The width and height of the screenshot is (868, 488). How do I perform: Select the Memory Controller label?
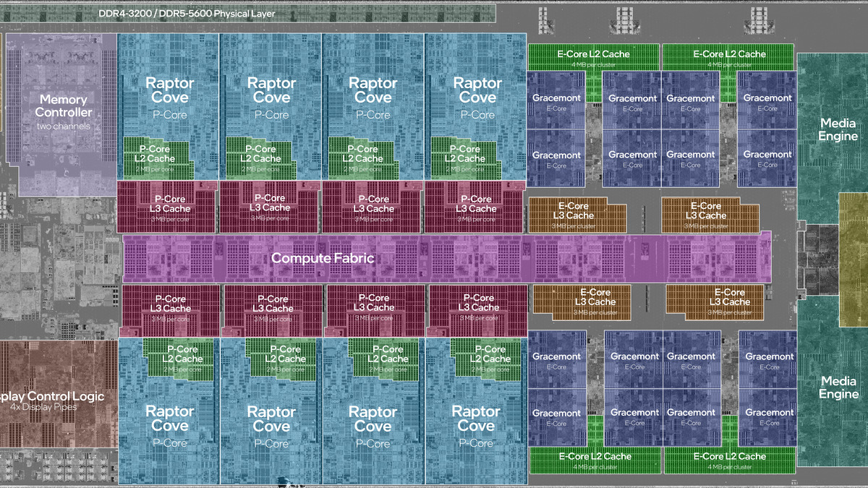(x=64, y=106)
